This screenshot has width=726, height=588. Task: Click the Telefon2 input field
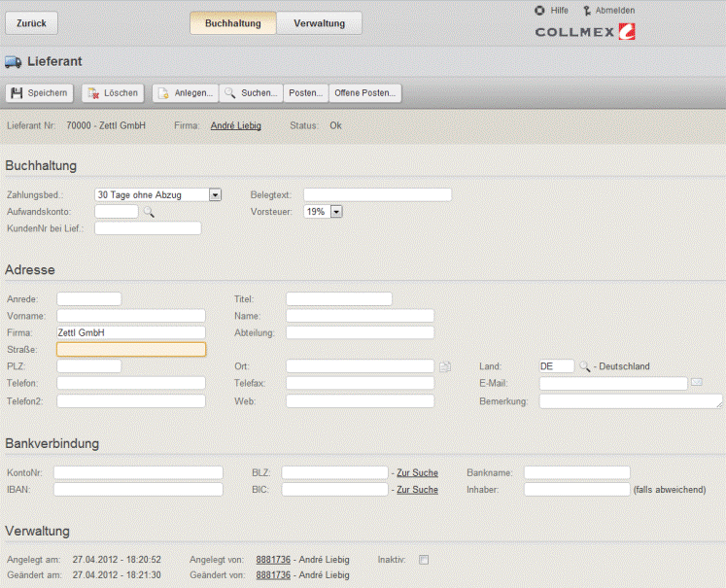click(x=131, y=401)
